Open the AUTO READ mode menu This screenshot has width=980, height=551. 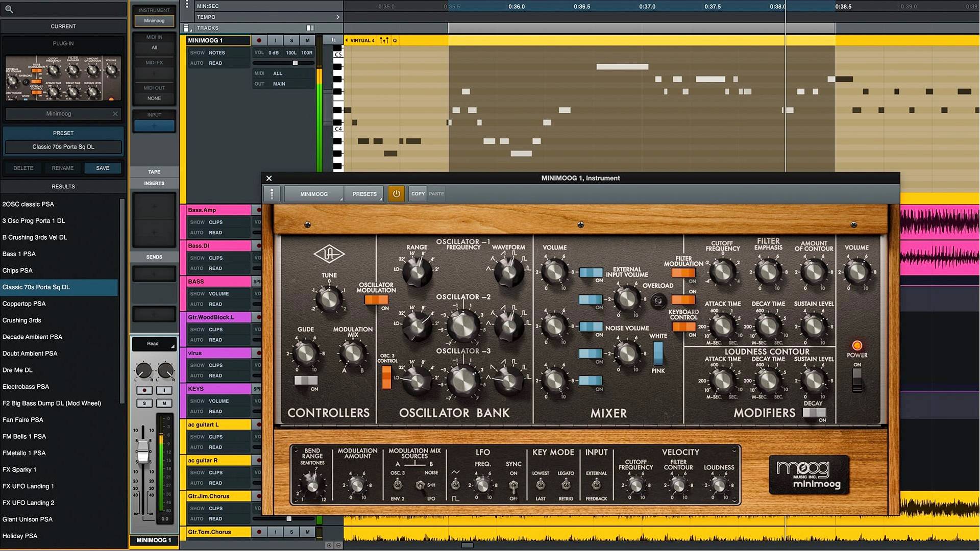click(x=216, y=63)
